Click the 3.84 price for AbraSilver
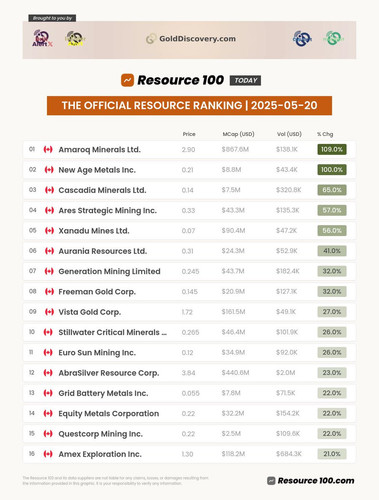Screen dimensions: 379x500 [188, 373]
